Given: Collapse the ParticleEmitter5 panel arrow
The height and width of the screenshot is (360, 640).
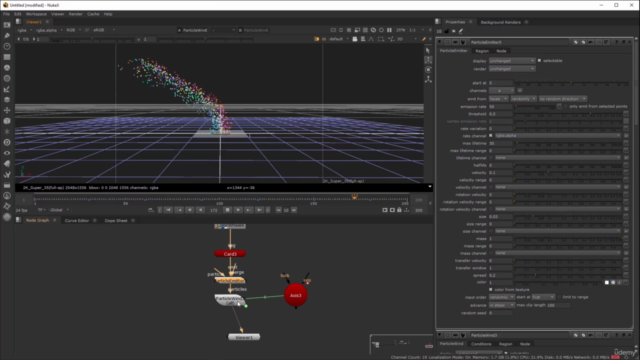Looking at the screenshot, I should (440, 42).
